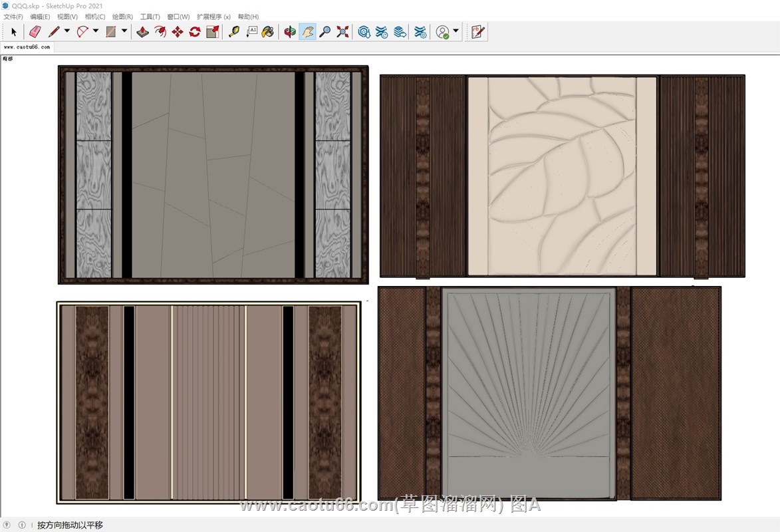Open the Arc tool dropdown arrow
780x532 pixels.
(96, 31)
